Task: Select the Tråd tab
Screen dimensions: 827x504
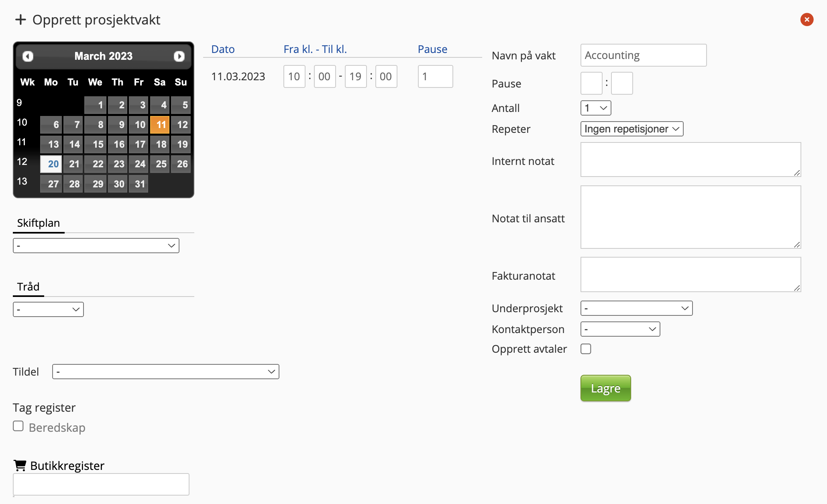Action: point(28,287)
